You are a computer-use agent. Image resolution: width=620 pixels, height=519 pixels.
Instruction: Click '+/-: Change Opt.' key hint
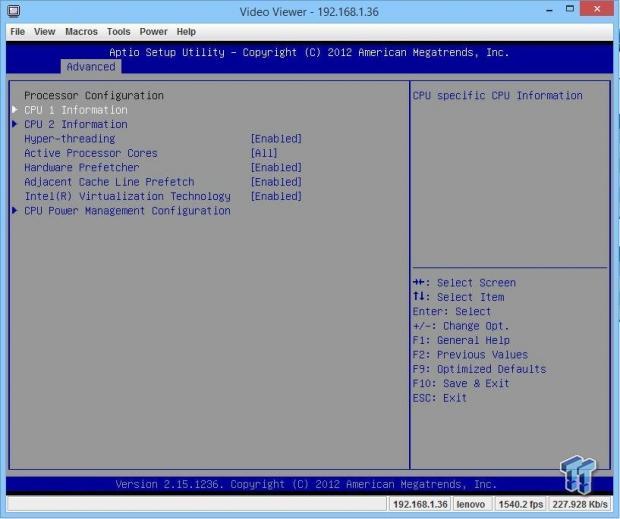(x=461, y=326)
